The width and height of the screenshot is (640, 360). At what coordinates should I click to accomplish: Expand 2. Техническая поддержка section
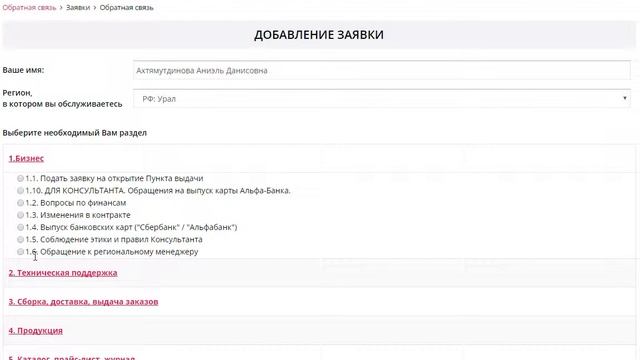pos(63,273)
